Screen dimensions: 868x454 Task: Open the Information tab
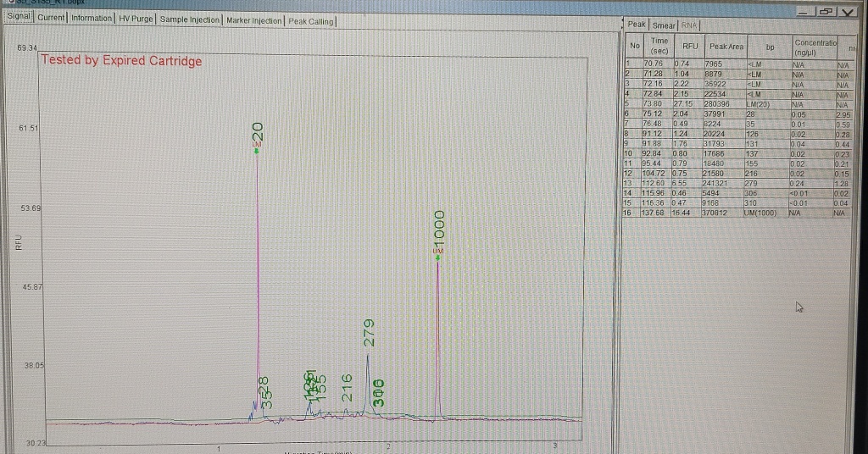point(91,18)
